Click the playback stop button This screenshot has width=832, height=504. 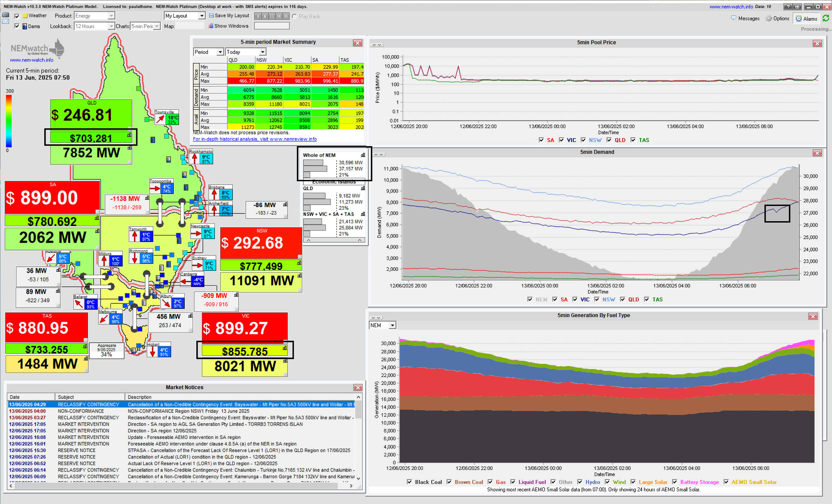click(265, 16)
